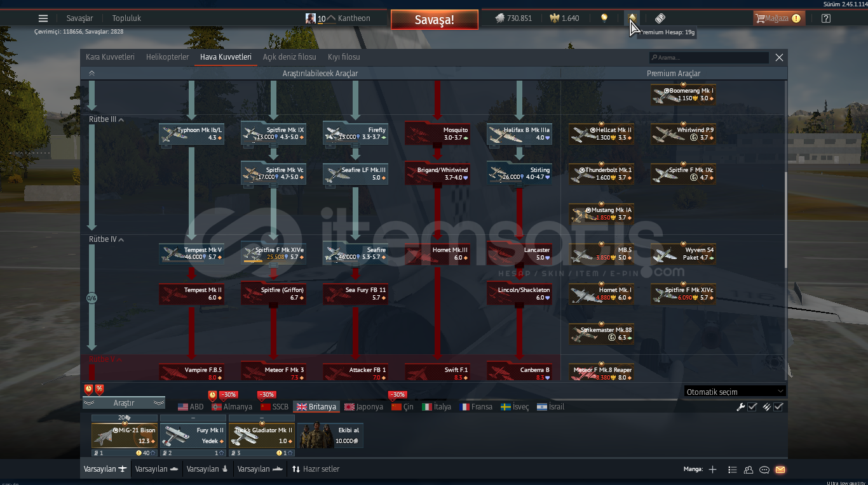Viewport: 868px width, 485px height.
Task: Open the Otomatik seçim dropdown
Action: pyautogui.click(x=735, y=392)
